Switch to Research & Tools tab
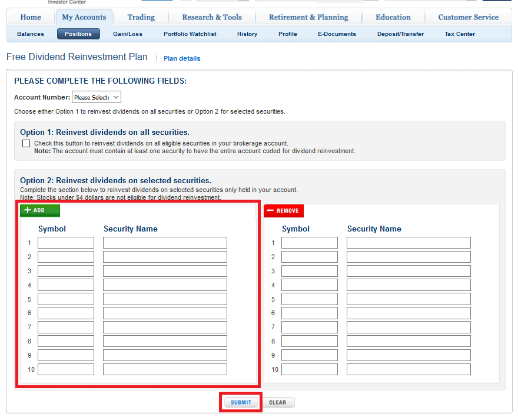 click(x=212, y=18)
